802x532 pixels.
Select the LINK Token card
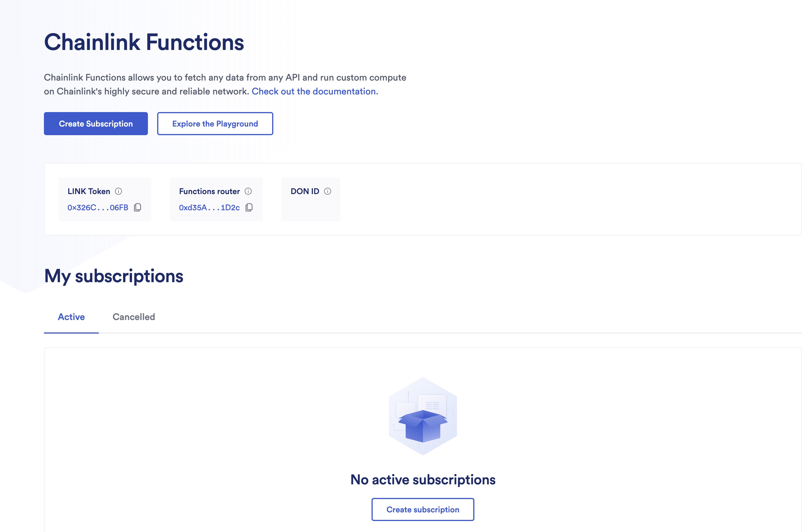click(x=105, y=199)
